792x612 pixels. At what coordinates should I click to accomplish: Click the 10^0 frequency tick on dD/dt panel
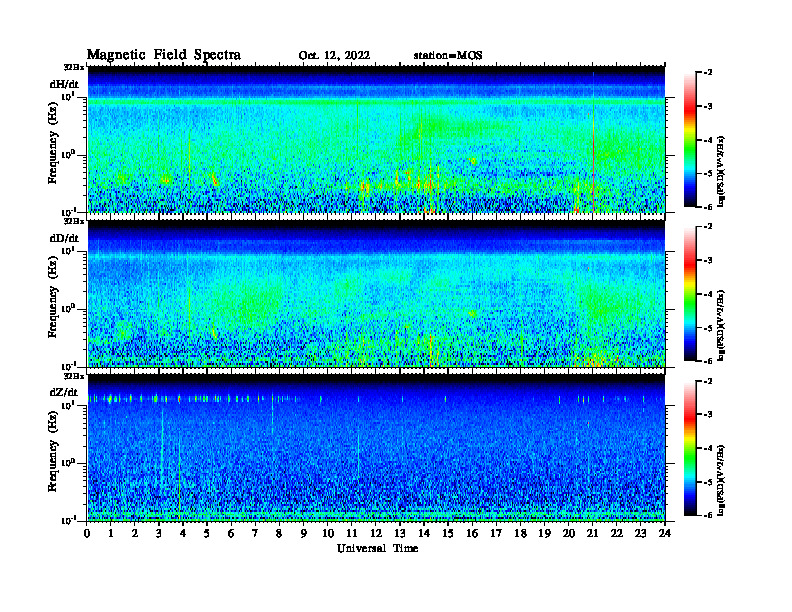click(x=68, y=308)
